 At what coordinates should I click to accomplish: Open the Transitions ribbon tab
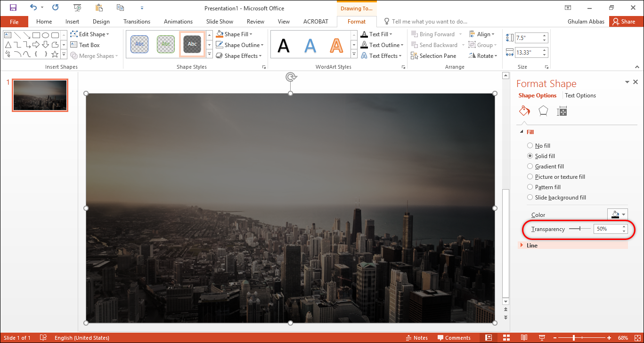(x=137, y=22)
